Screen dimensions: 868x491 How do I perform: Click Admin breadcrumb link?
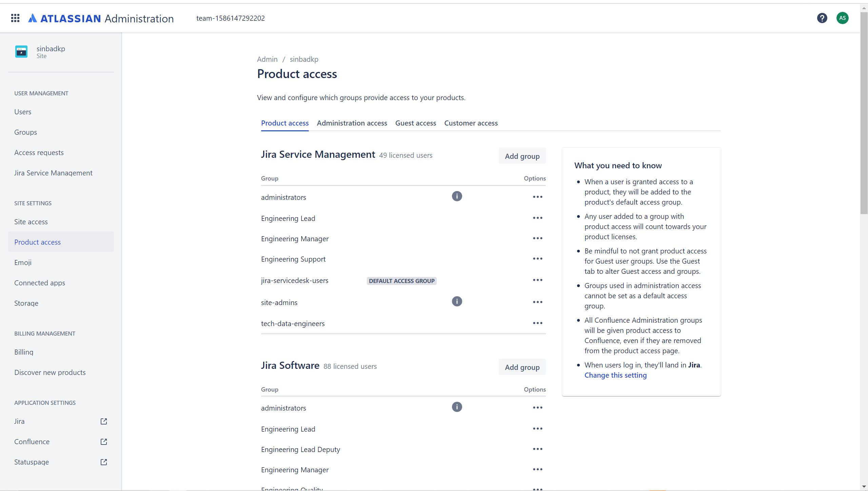[x=267, y=59]
